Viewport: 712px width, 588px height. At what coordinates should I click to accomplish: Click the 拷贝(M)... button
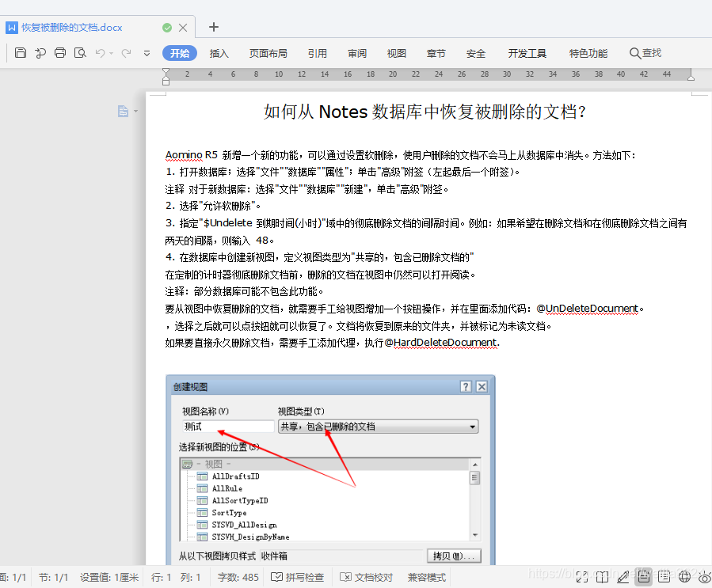(454, 556)
